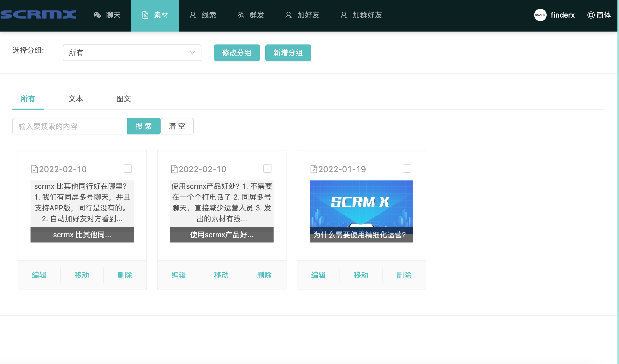Click document icon on 使用scrmx产品好处 card
619x364 pixels.
pyautogui.click(x=174, y=169)
